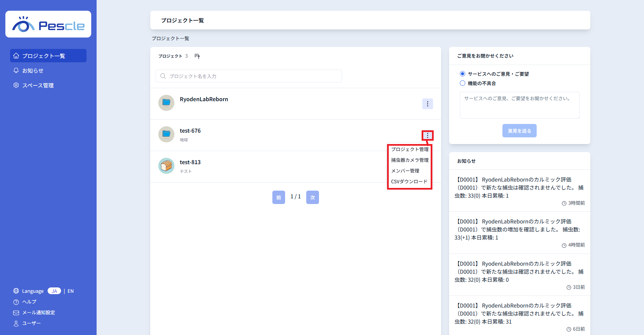This screenshot has width=644, height=335.
Task: Click the RyodenLabReborn folder icon
Action: pos(166,103)
